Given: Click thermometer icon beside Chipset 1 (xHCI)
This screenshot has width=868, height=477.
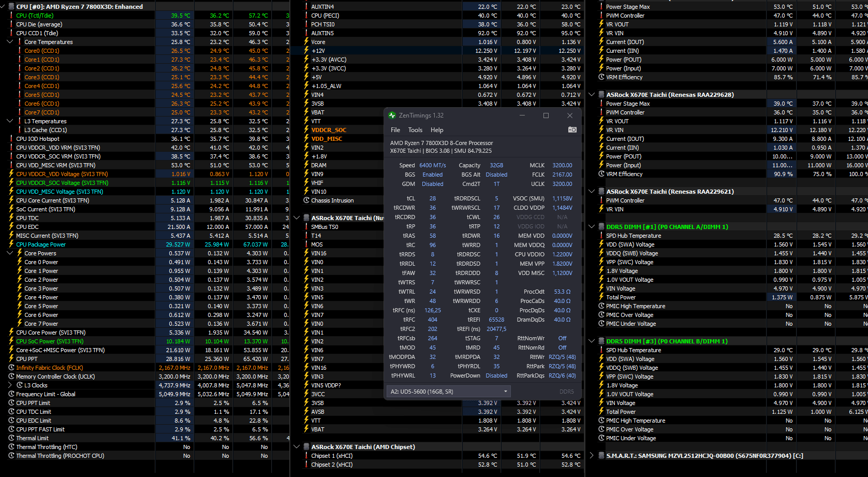Looking at the screenshot, I should (306, 456).
